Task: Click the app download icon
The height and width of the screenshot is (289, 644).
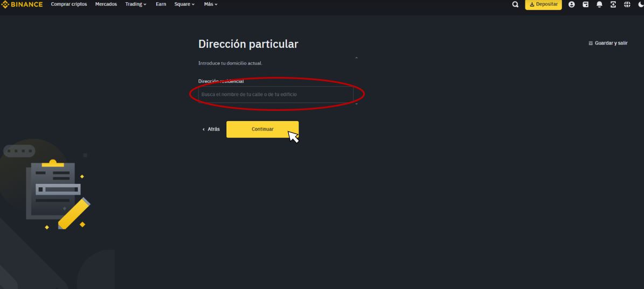Action: 613,4
